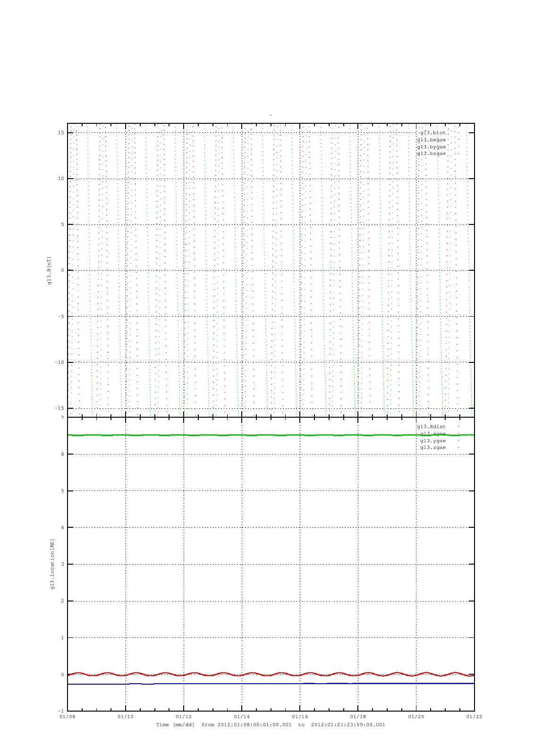Click the 01/18 date tick label
534x756 pixels.
[358, 717]
